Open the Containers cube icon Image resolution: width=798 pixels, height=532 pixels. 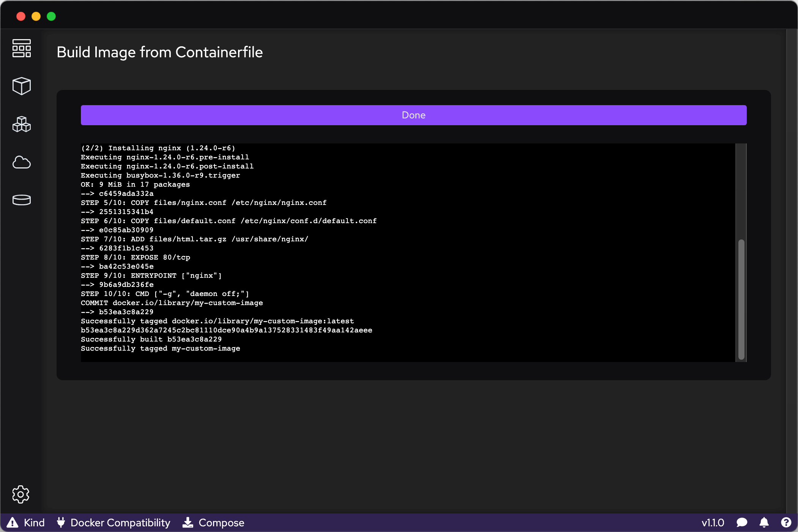[22, 86]
